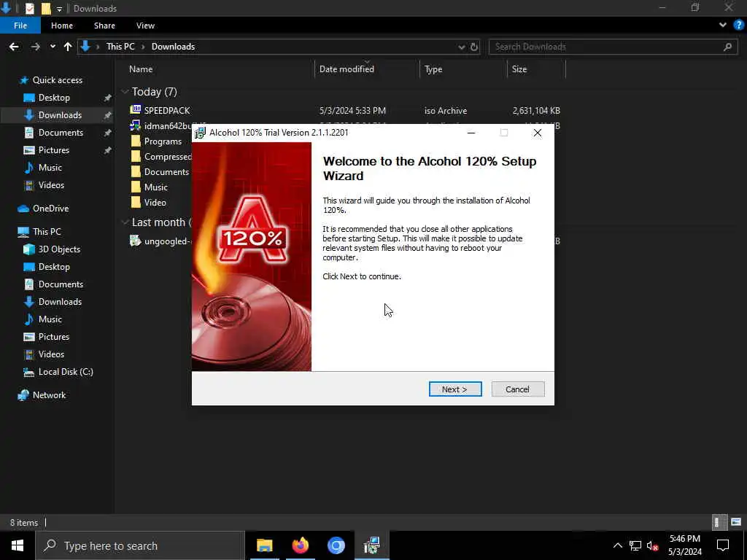
Task: Click the new folder icon in title bar
Action: pyautogui.click(x=46, y=9)
